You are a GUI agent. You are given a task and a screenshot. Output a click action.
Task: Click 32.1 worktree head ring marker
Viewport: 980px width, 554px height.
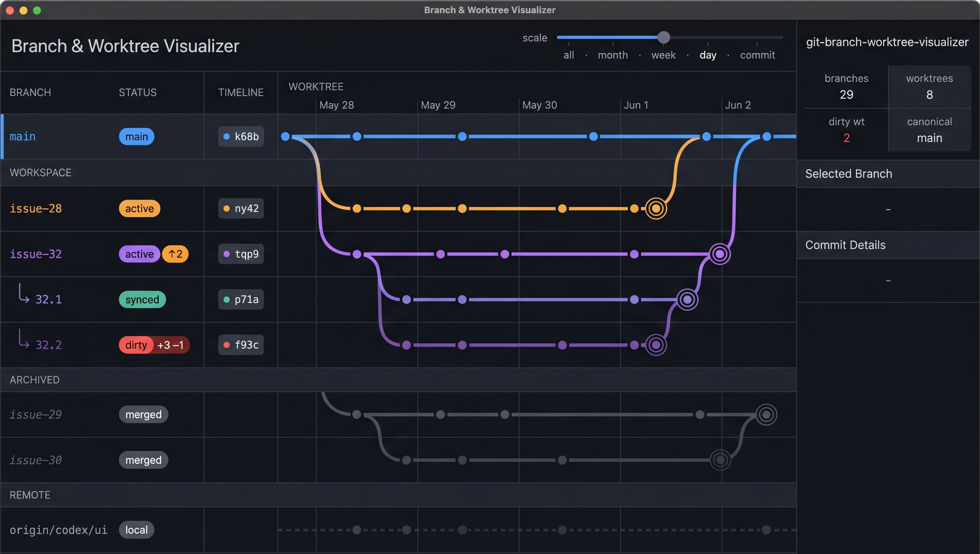(x=687, y=300)
